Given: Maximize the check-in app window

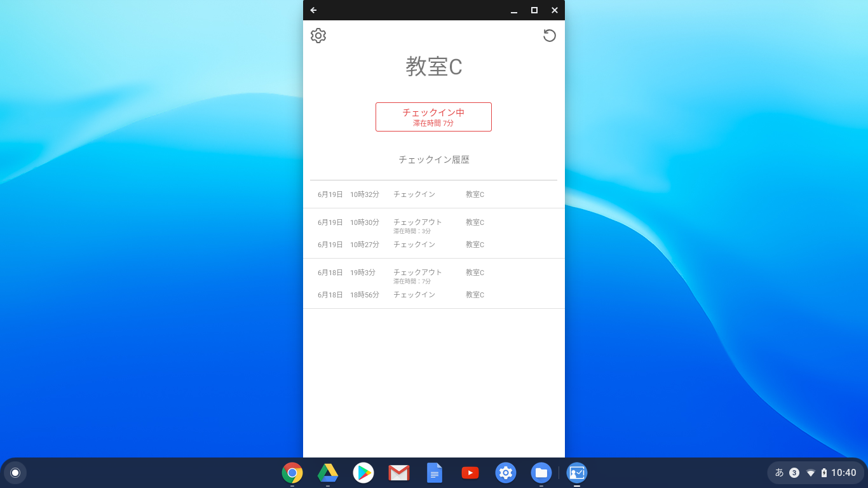Looking at the screenshot, I should click(534, 10).
